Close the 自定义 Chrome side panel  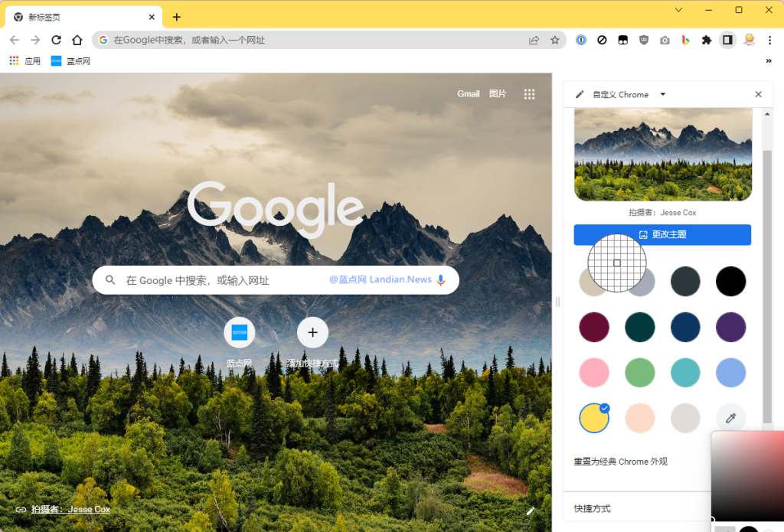759,94
